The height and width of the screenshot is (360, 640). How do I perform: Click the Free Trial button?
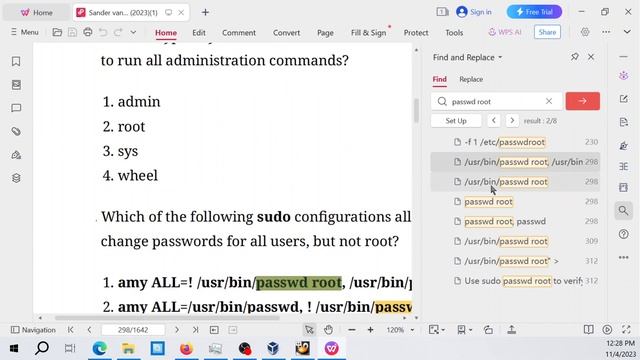(534, 12)
